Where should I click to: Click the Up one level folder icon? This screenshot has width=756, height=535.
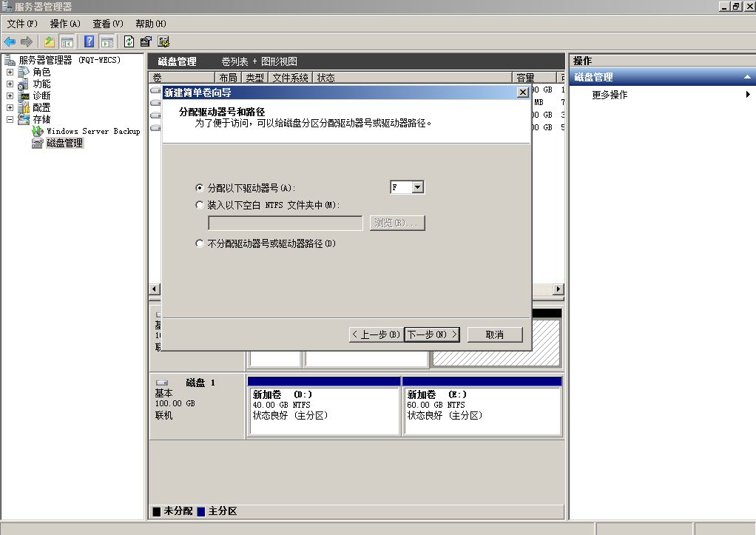(49, 42)
